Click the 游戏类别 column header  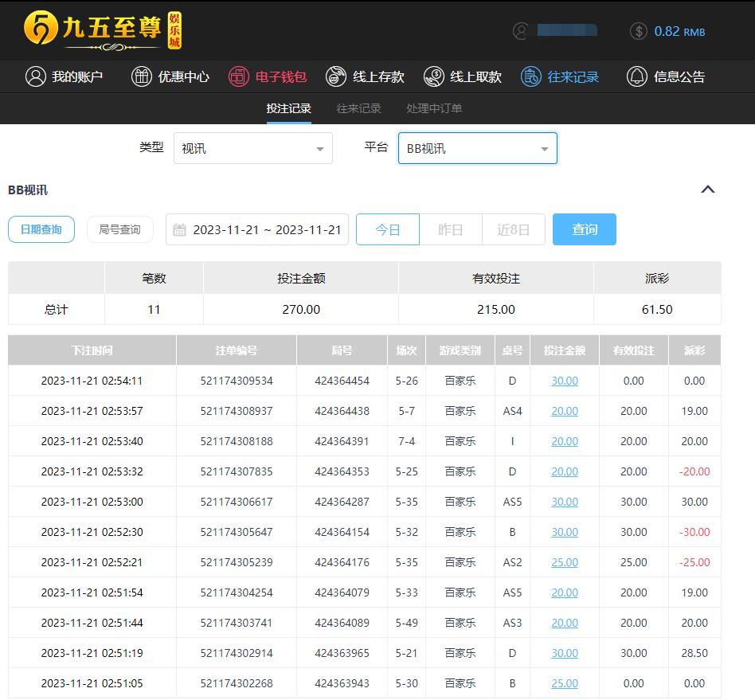(x=460, y=350)
